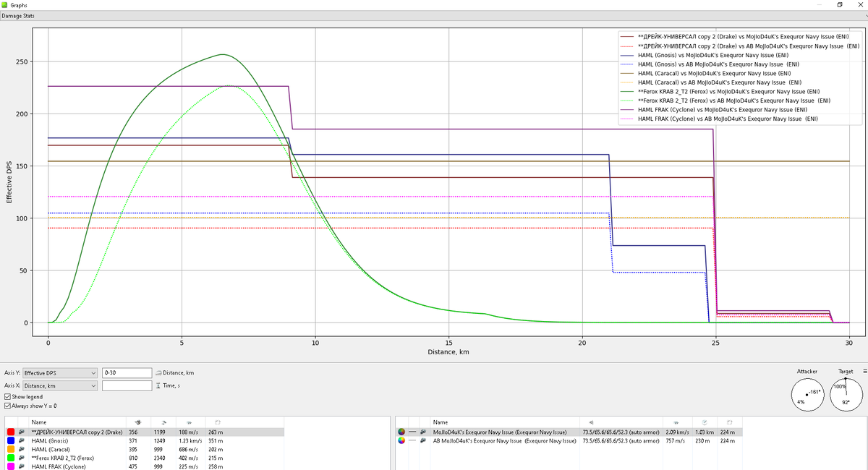Viewport: 868px width, 470px height.
Task: Sort targets by the speed column icon
Action: pos(676,422)
